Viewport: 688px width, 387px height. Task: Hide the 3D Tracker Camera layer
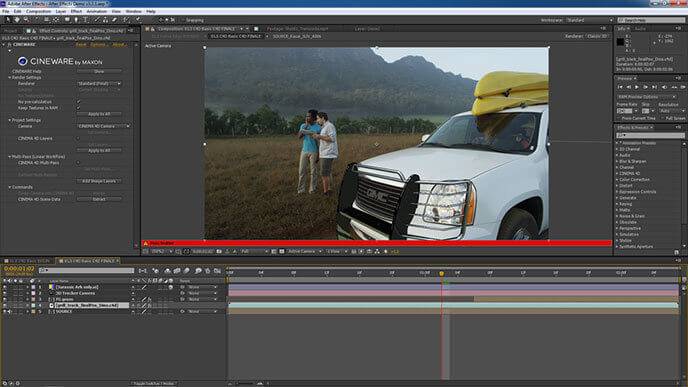point(4,293)
